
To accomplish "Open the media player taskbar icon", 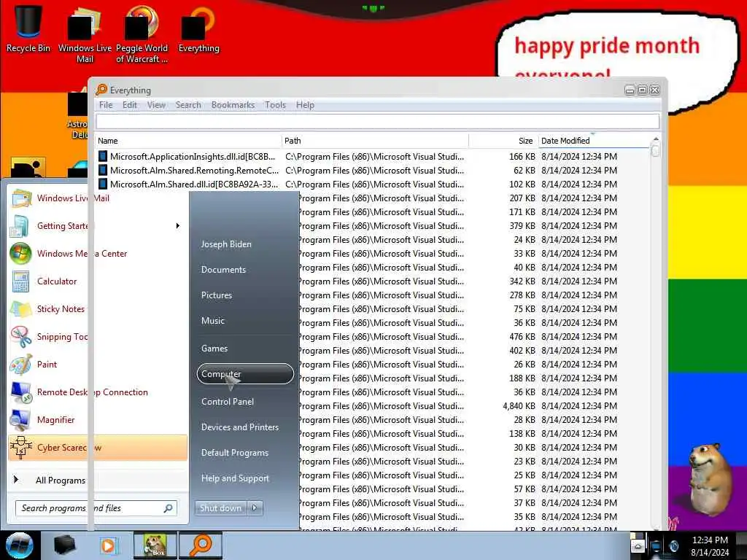I will [x=108, y=545].
